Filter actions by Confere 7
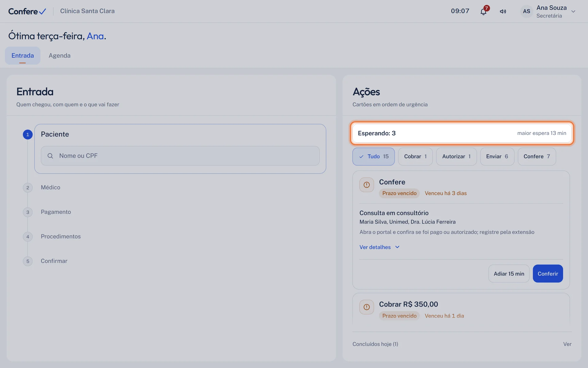 (537, 156)
